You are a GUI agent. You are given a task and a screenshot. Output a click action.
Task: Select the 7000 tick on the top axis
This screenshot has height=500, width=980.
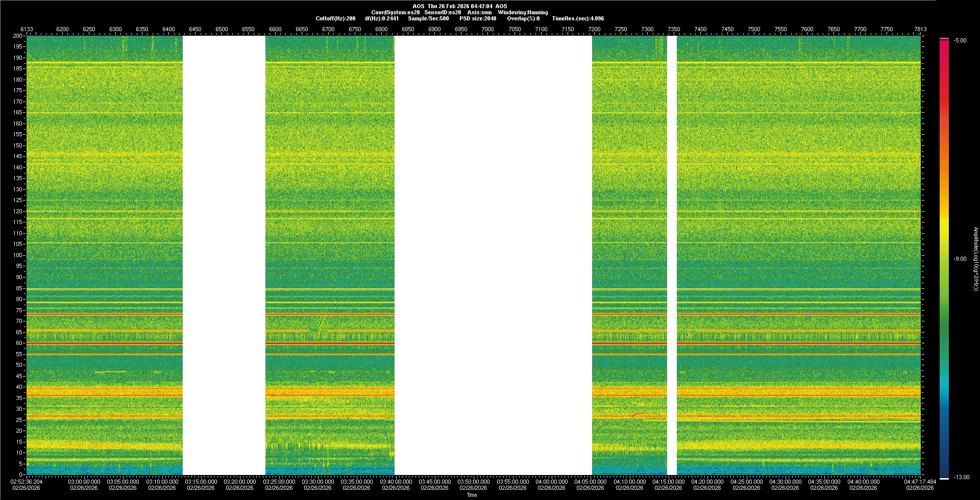pos(487,29)
